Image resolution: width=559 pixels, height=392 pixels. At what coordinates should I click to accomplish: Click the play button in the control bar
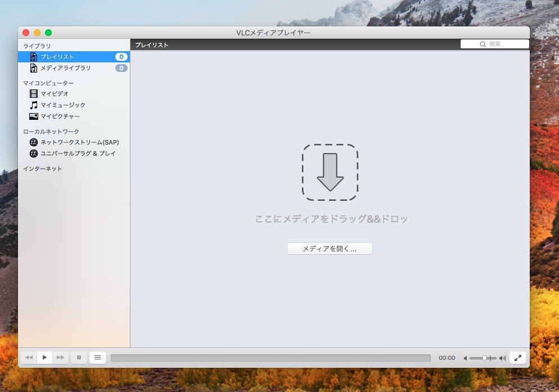tap(45, 357)
